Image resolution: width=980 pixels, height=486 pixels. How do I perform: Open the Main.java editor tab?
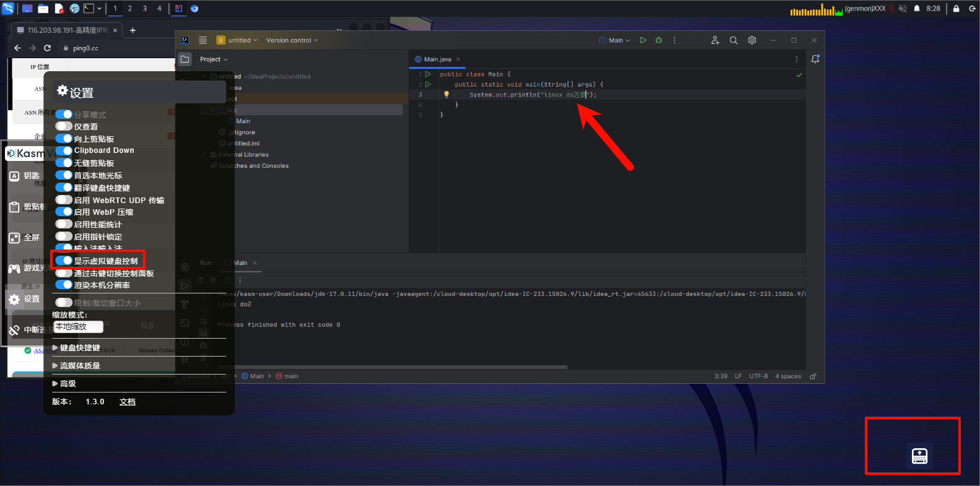point(438,59)
